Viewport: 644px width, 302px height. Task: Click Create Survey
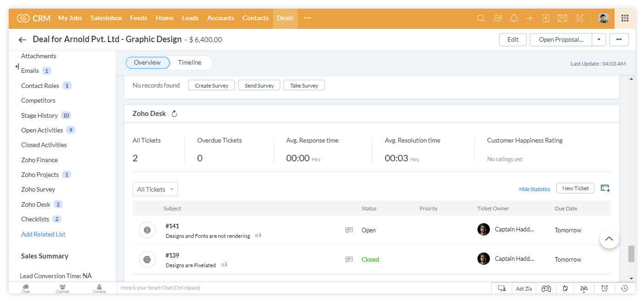tap(211, 85)
